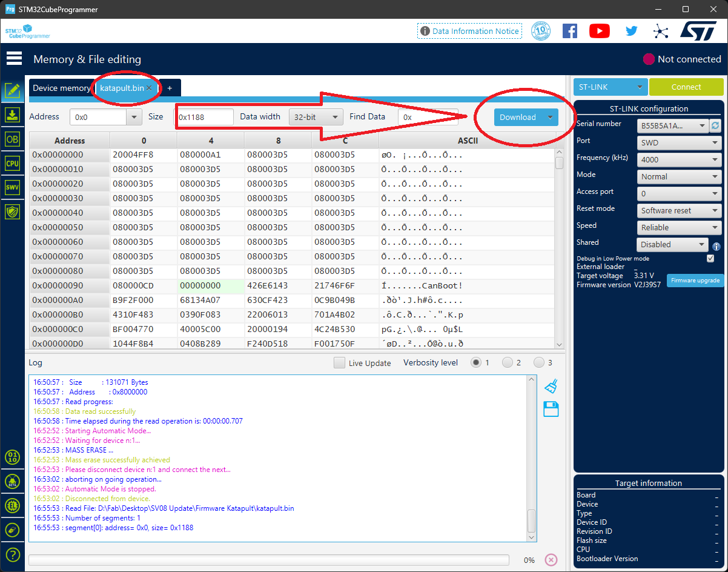
Task: Click the 'MASS ERASE ...' log line
Action: (90, 450)
